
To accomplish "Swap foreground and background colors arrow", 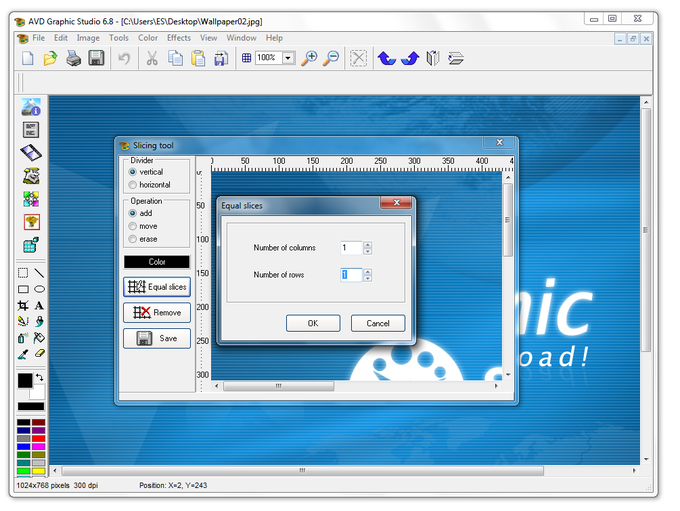I will click(39, 377).
